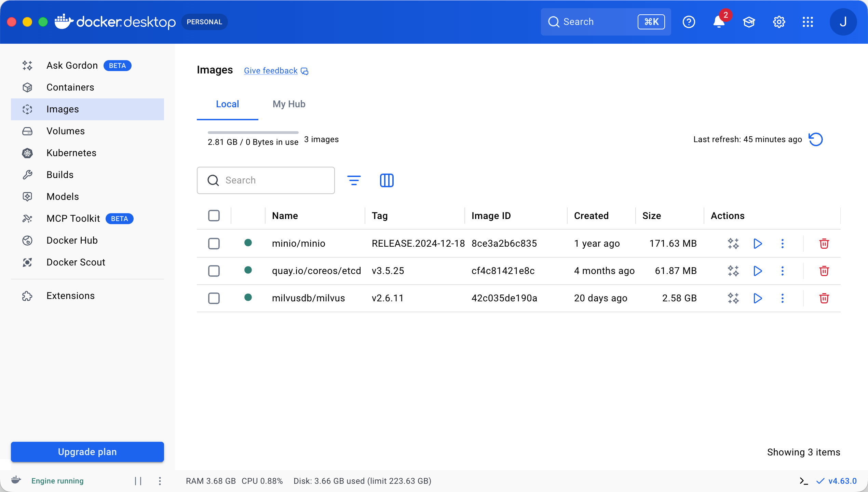Delete the milvusdb/milvus image
This screenshot has width=868, height=492.
pyautogui.click(x=824, y=298)
